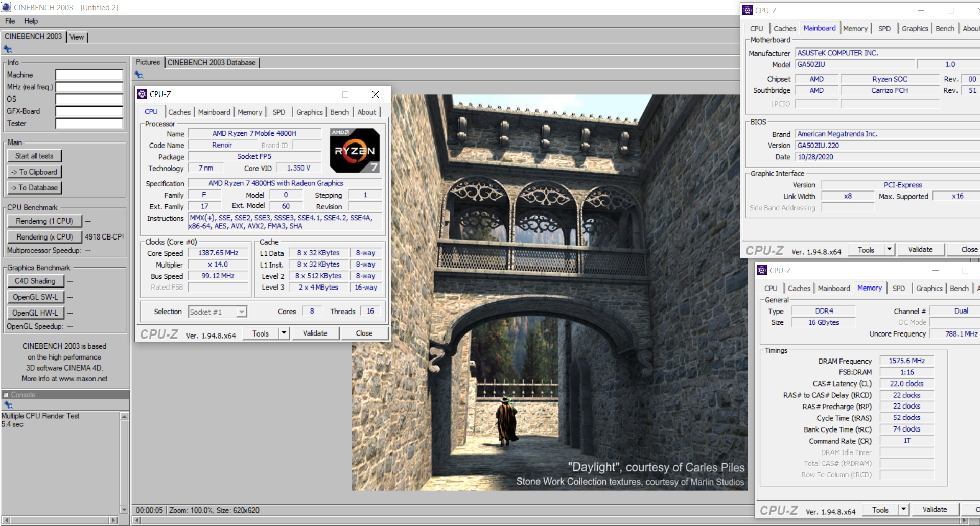980x526 pixels.
Task: Click the To Clipboard button
Action: coord(34,172)
